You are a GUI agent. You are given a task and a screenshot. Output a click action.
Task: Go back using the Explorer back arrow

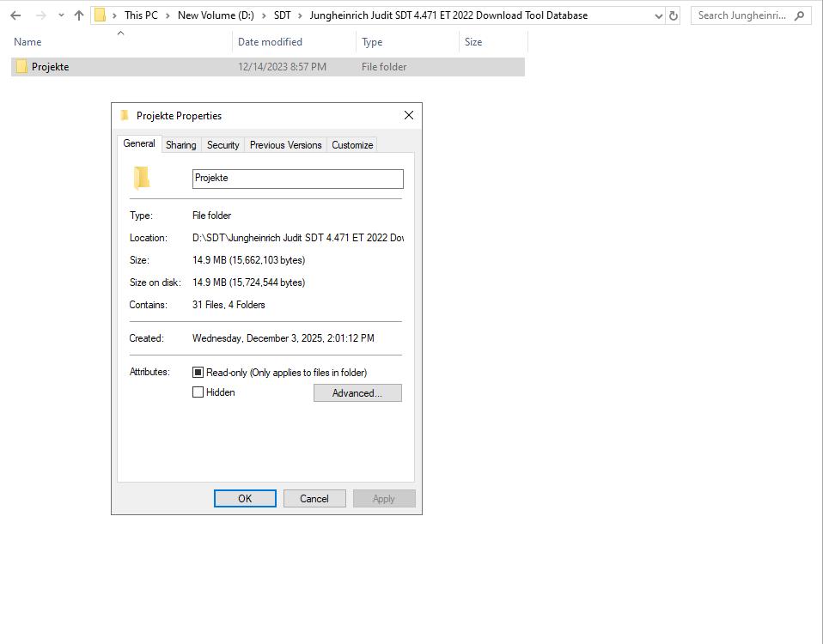click(15, 15)
